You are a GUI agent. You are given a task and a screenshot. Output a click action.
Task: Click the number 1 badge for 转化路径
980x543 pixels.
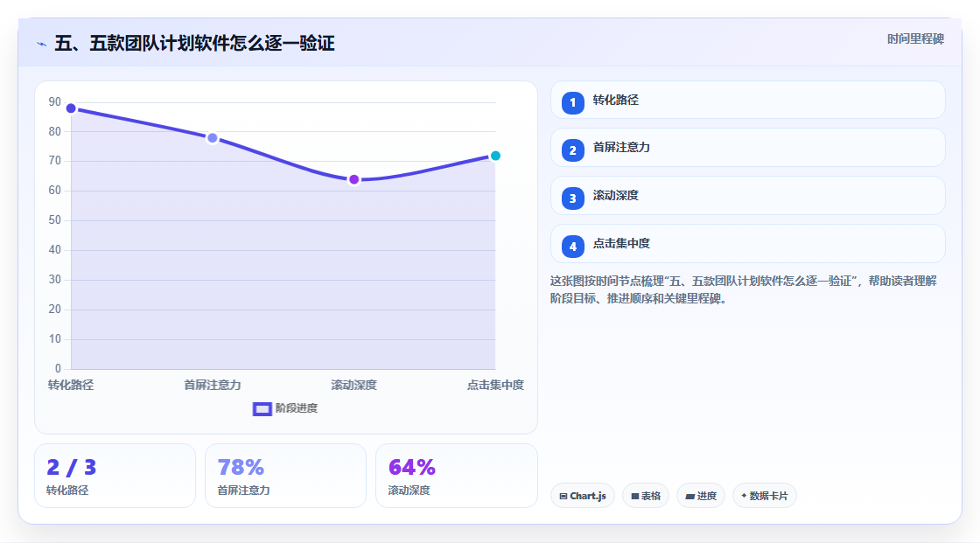[x=572, y=102]
